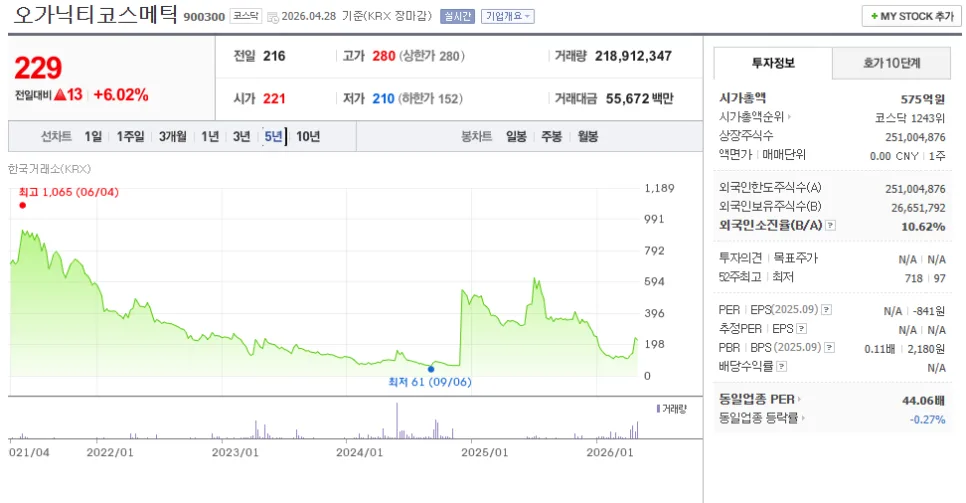Screen dimensions: 966x503
Task: Click the current price 229
Action: click(38, 67)
